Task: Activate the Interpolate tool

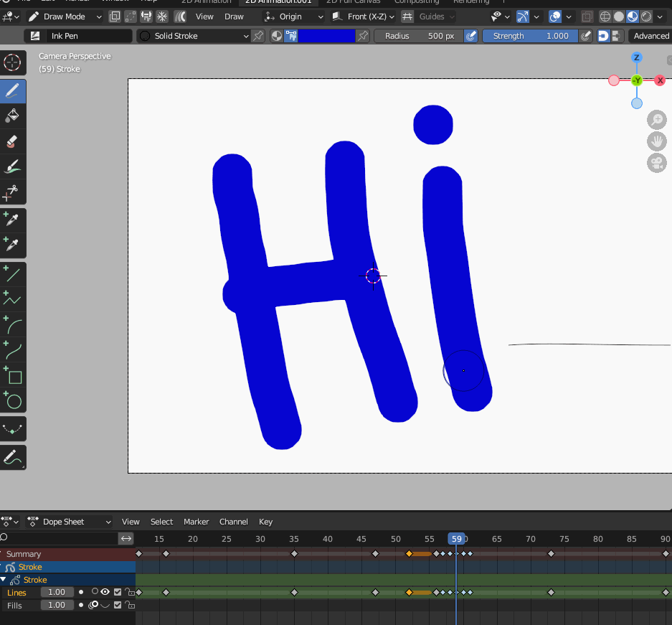Action: (x=13, y=429)
